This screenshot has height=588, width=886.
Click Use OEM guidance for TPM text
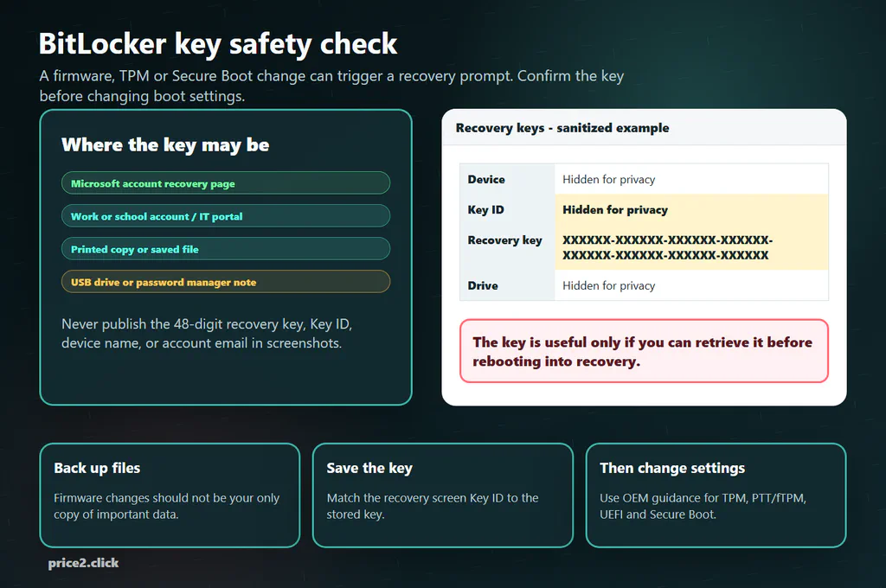[703, 506]
